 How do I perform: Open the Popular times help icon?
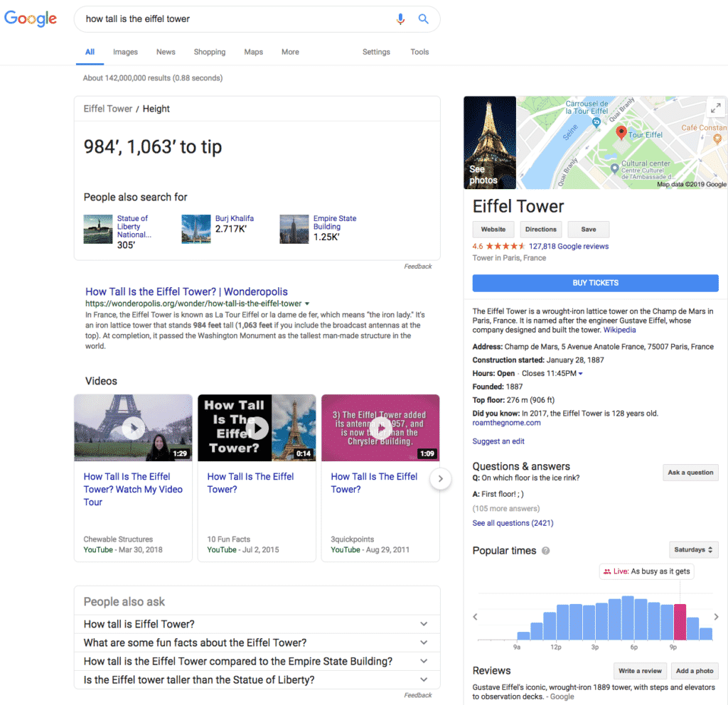pyautogui.click(x=545, y=551)
